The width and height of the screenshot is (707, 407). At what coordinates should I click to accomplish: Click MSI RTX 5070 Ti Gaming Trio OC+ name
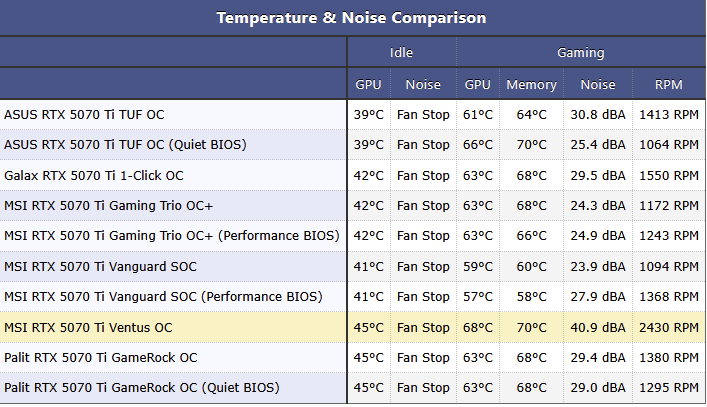pos(108,206)
